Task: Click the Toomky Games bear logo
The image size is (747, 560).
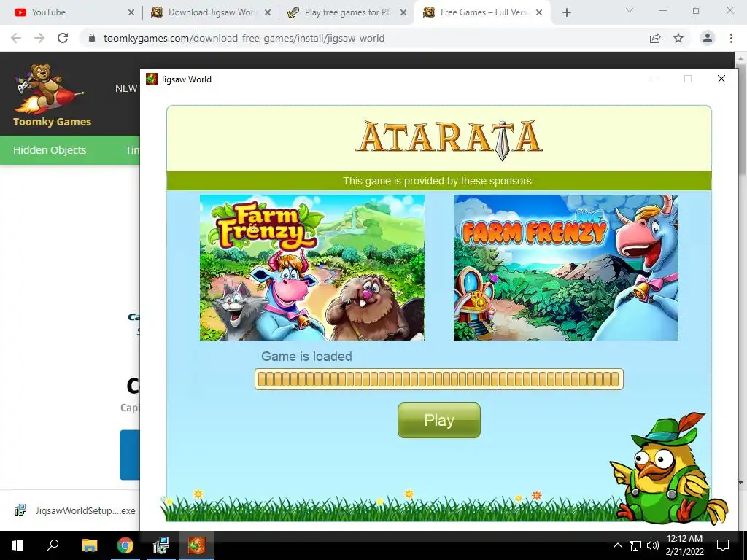Action: pyautogui.click(x=51, y=95)
